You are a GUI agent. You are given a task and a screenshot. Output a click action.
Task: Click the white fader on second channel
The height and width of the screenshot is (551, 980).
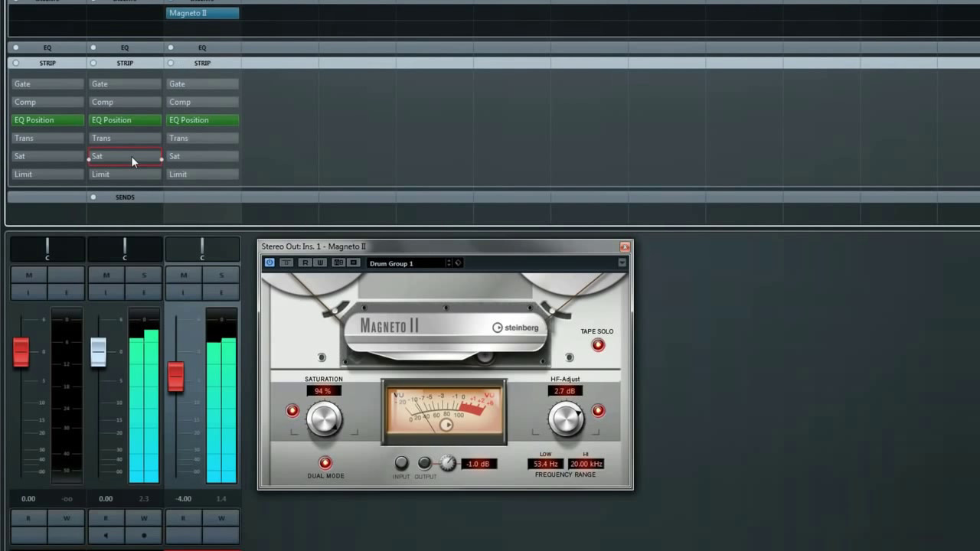[98, 352]
